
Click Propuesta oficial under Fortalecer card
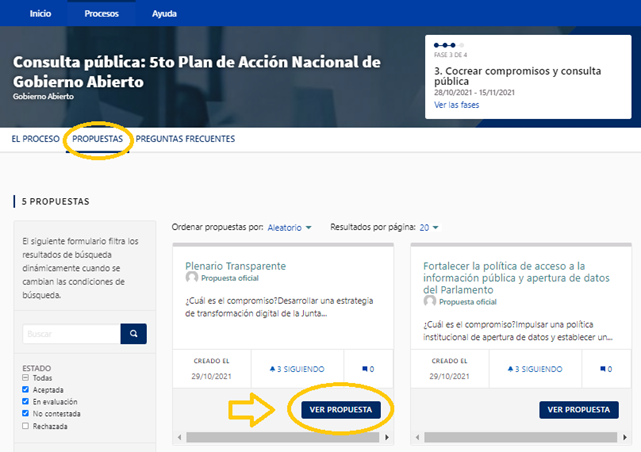tap(468, 302)
